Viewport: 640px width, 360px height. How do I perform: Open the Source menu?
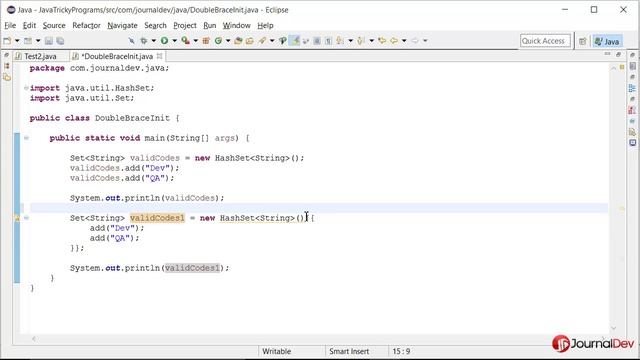point(54,25)
